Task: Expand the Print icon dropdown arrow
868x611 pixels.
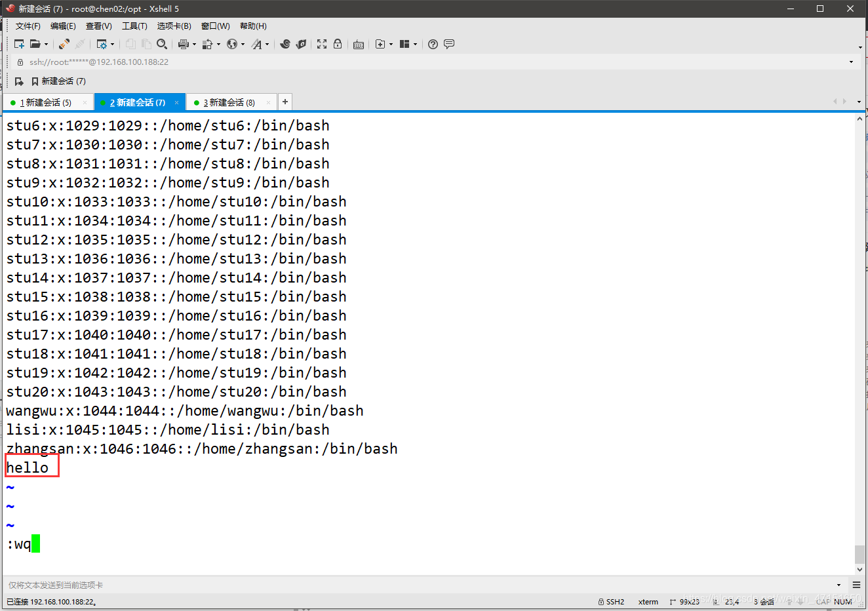Action: pyautogui.click(x=194, y=45)
